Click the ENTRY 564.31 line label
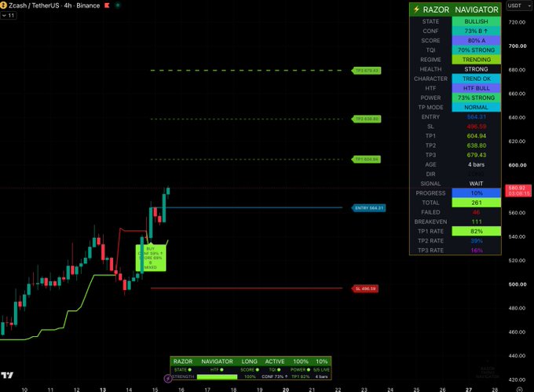The height and width of the screenshot is (392, 534). pyautogui.click(x=369, y=207)
